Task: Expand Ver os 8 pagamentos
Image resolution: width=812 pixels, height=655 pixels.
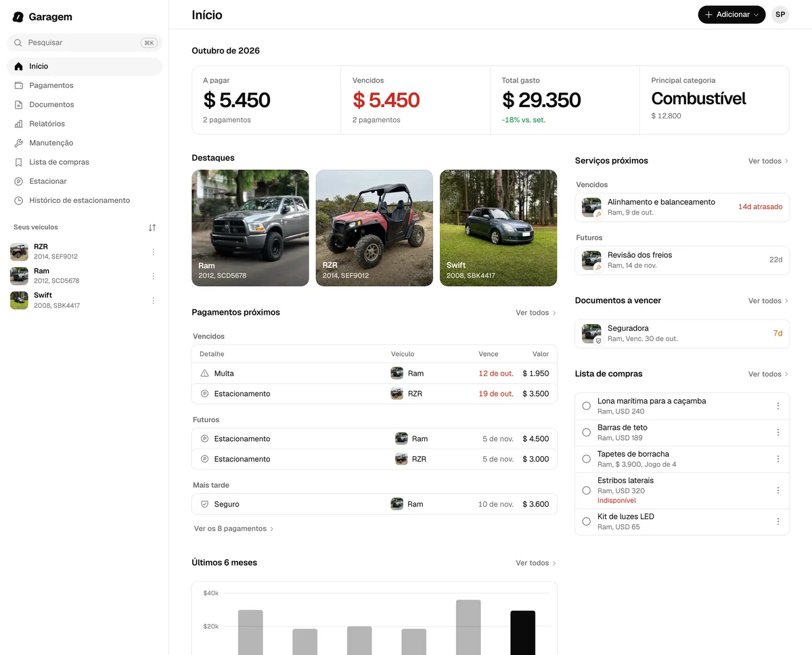Action: [x=234, y=528]
